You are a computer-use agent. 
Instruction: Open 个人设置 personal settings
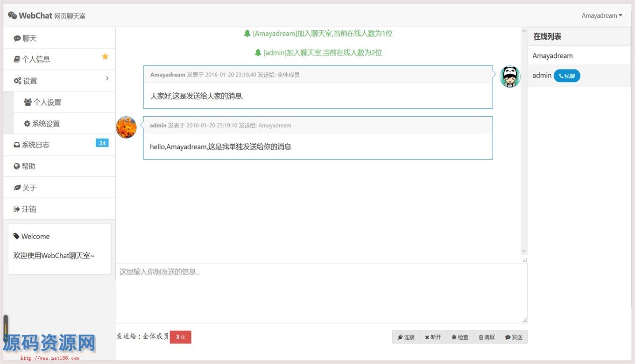(64, 102)
